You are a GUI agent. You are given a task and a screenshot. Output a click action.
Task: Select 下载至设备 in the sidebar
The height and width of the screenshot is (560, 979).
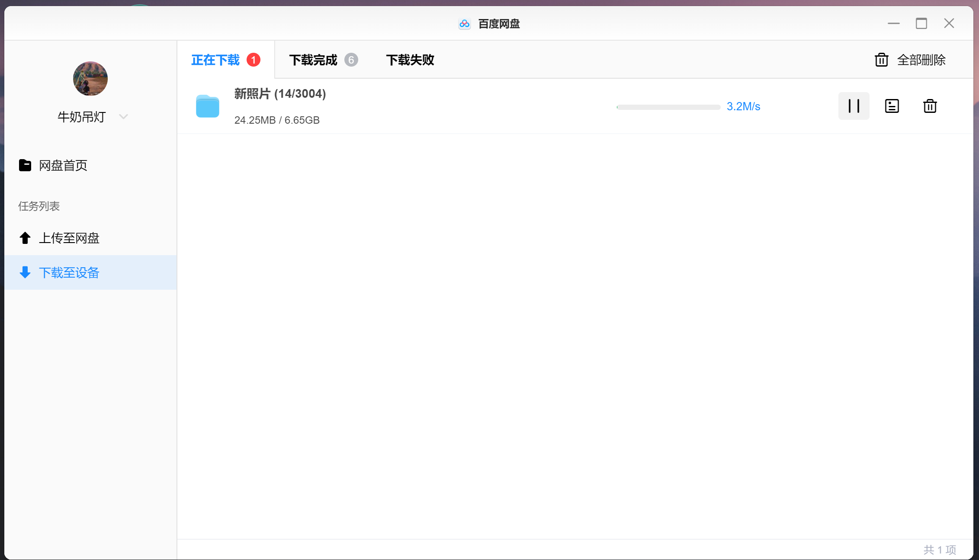click(x=90, y=272)
